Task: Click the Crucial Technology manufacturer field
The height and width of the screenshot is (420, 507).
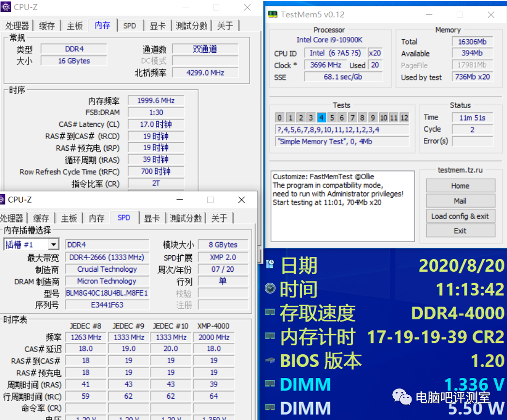Action: point(107,269)
